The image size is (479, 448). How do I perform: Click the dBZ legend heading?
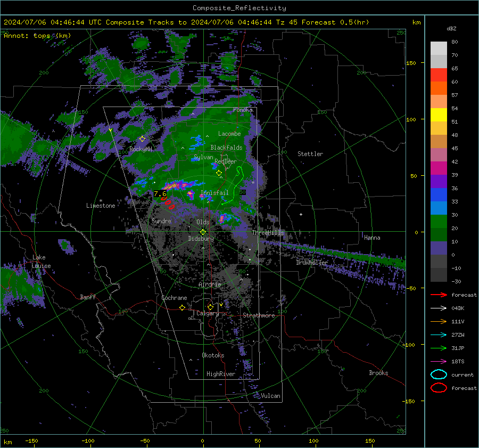pyautogui.click(x=451, y=28)
